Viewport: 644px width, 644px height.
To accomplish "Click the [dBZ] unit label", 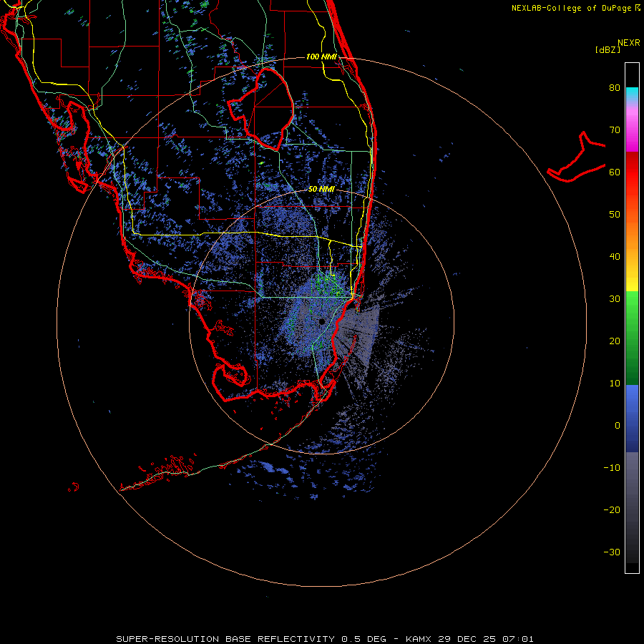I will pyautogui.click(x=608, y=49).
